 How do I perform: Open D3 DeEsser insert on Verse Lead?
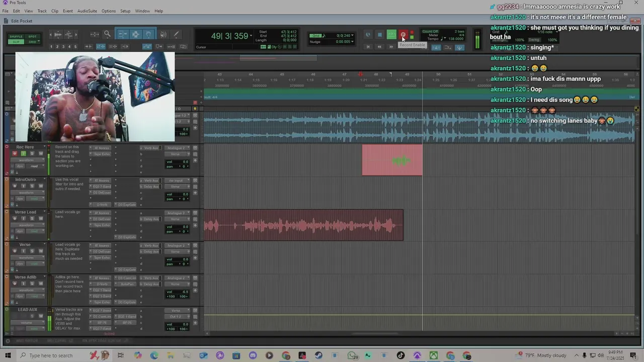(x=102, y=219)
